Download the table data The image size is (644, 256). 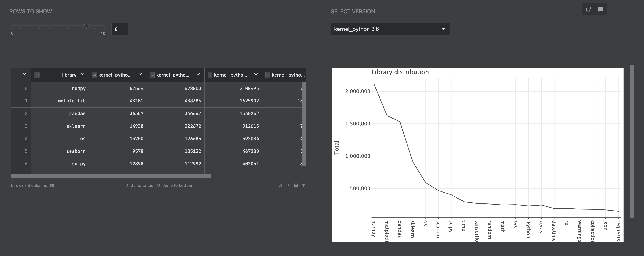tap(288, 185)
